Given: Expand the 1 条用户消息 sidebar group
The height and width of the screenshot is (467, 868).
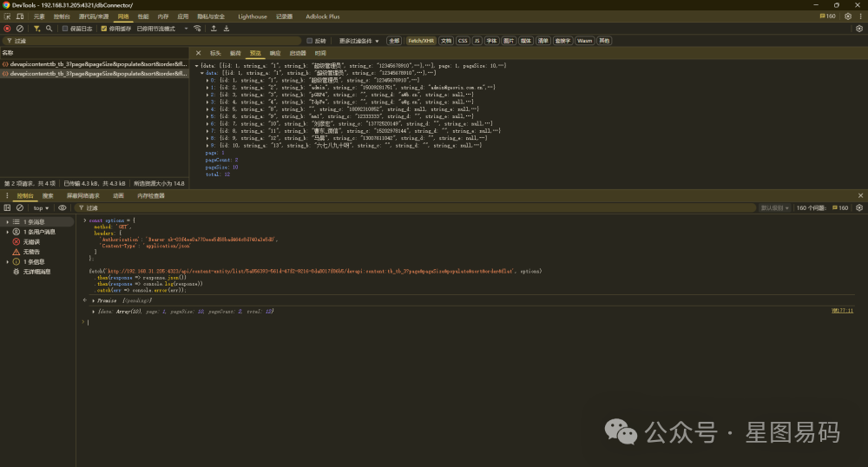Looking at the screenshot, I should 7,232.
